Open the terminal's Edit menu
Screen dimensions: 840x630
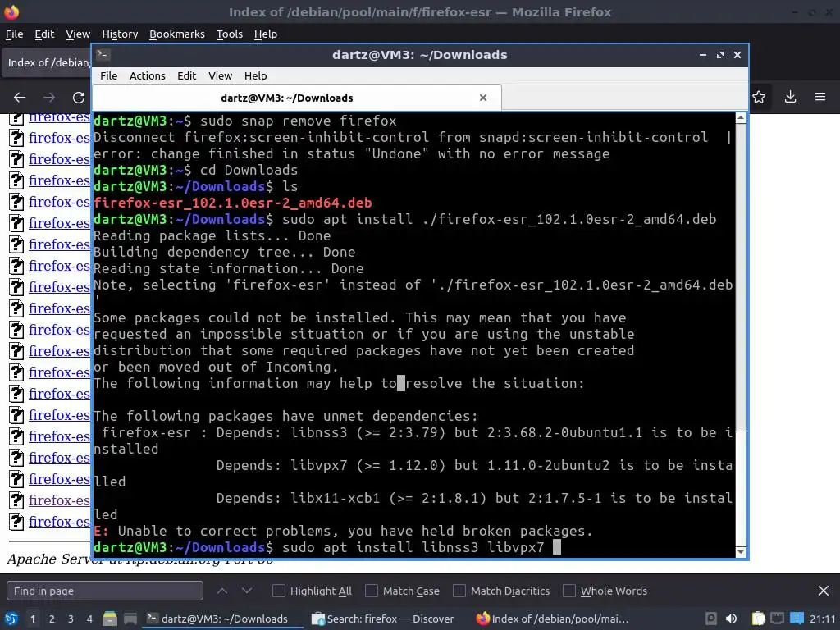(186, 75)
